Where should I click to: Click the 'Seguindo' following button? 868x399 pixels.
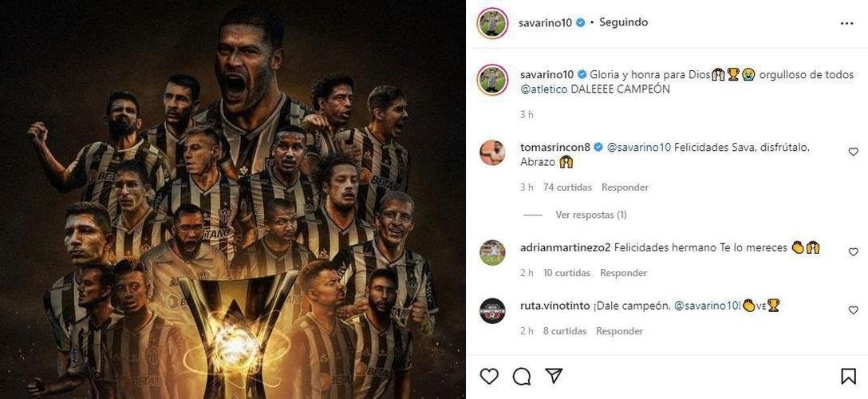click(623, 22)
